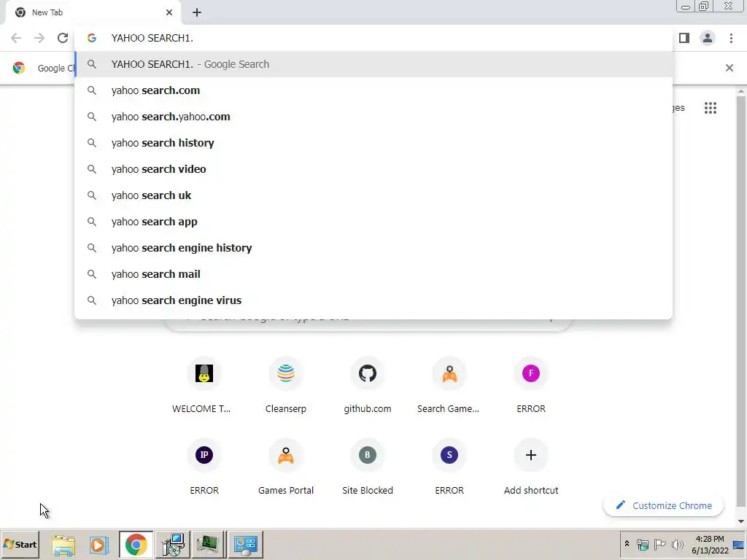
Task: Click the Google Chrome logo in infobar
Action: (19, 68)
